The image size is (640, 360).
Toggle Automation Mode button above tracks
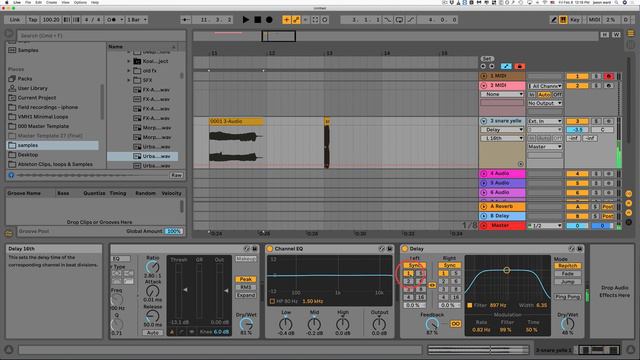click(x=506, y=66)
